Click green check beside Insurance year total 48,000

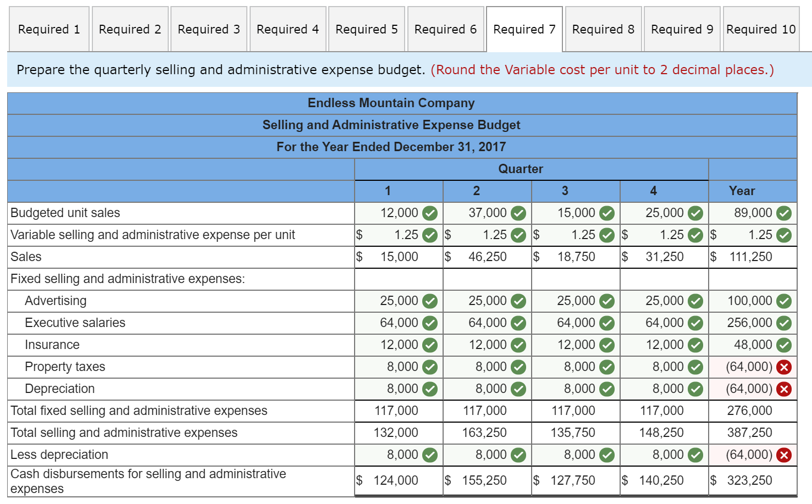[x=784, y=345]
